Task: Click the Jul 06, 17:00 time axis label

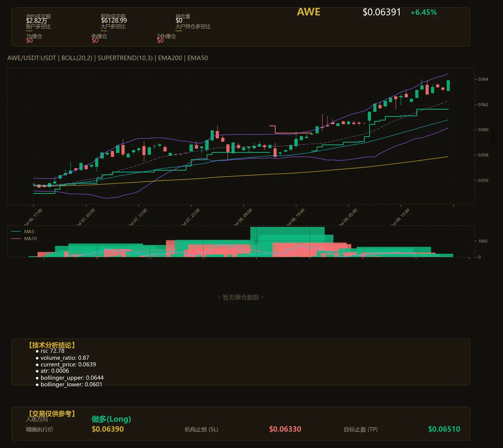Action: coord(33,217)
